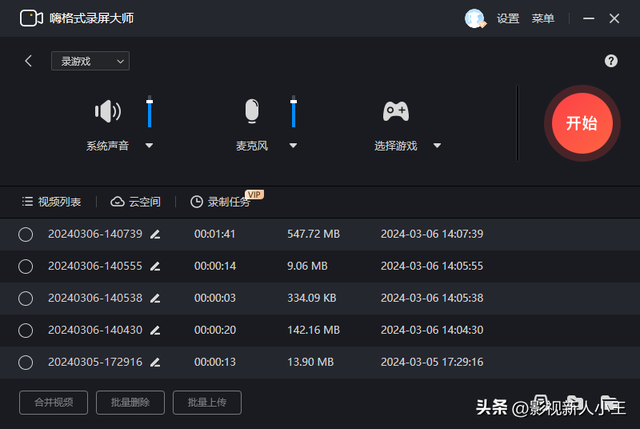The height and width of the screenshot is (429, 640).
Task: Click the 合并视频 button
Action: pyautogui.click(x=56, y=402)
